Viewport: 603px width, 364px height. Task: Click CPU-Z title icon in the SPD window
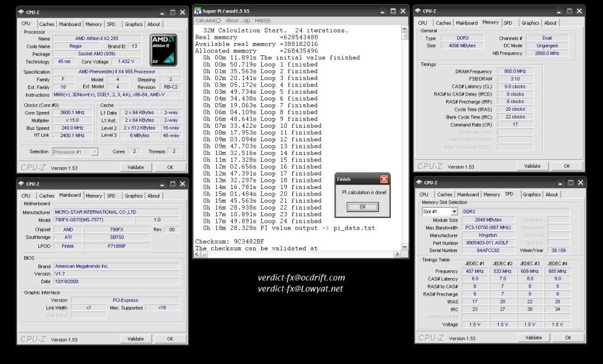[420, 183]
